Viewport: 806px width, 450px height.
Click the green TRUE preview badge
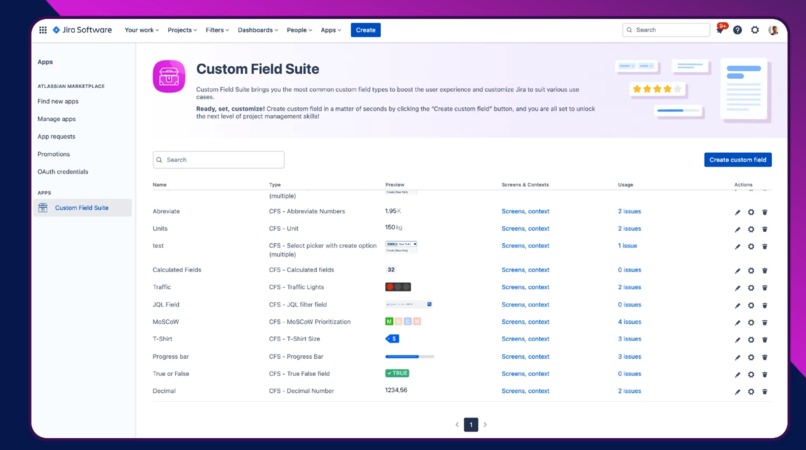397,373
